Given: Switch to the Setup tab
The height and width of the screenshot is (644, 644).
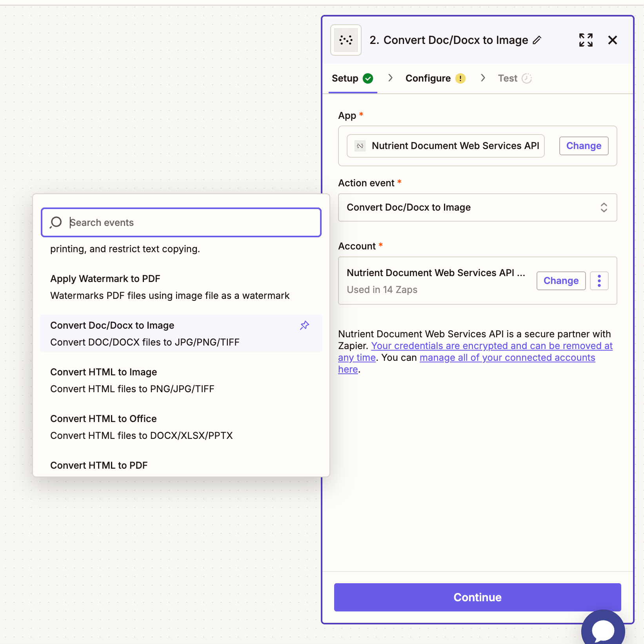Looking at the screenshot, I should 352,78.
